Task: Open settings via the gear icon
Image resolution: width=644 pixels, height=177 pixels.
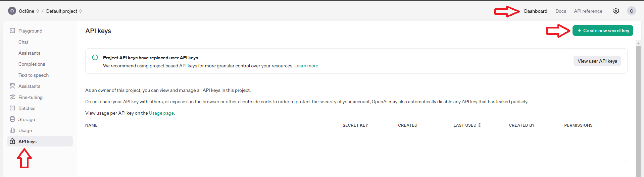Action: click(616, 11)
